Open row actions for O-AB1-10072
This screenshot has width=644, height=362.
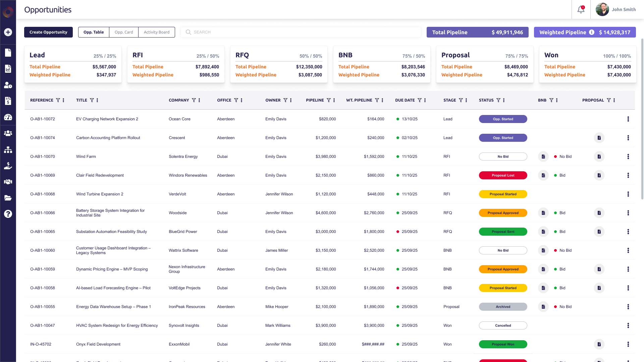[628, 119]
